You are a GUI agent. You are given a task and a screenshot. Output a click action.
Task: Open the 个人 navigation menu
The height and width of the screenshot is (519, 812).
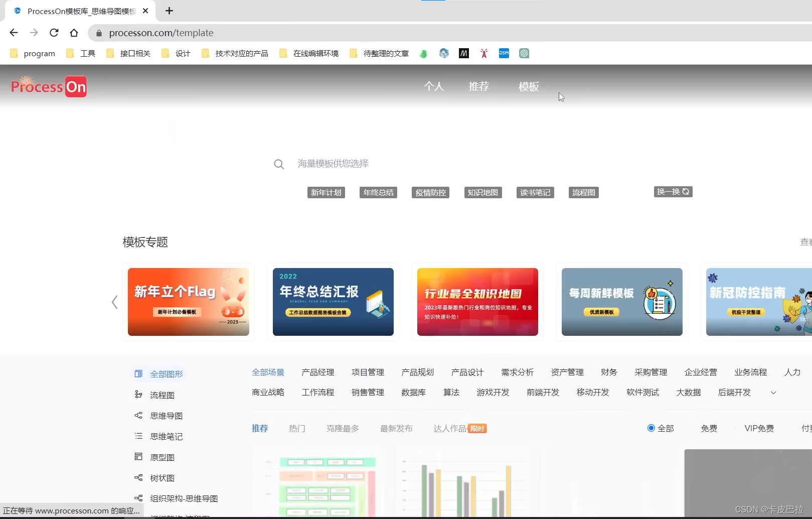click(x=434, y=86)
